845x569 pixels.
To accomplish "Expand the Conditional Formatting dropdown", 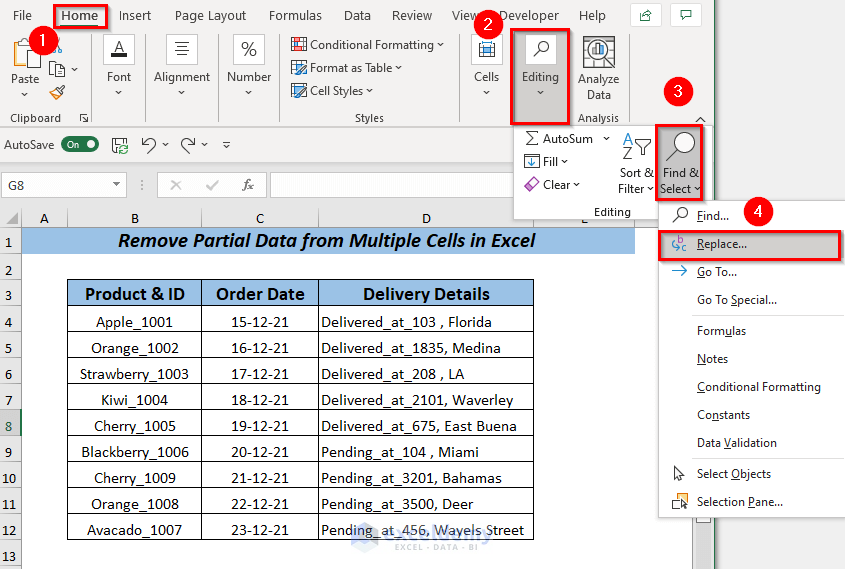I will (368, 45).
